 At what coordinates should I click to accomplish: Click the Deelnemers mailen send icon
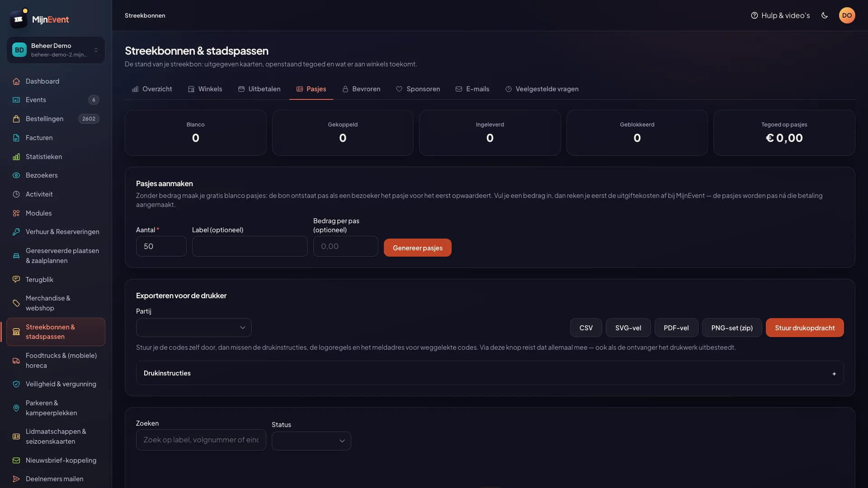(x=16, y=479)
